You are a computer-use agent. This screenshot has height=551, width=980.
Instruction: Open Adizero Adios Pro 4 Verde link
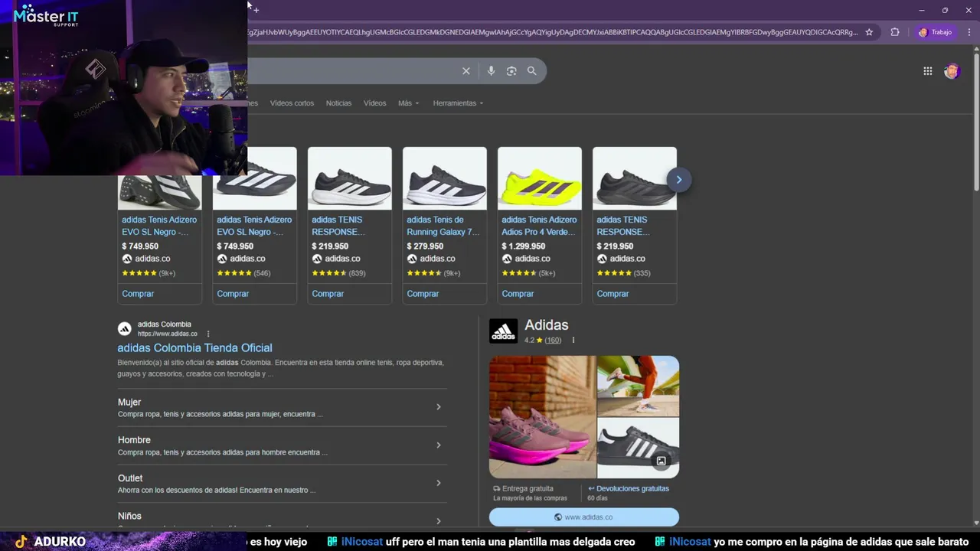coord(539,226)
